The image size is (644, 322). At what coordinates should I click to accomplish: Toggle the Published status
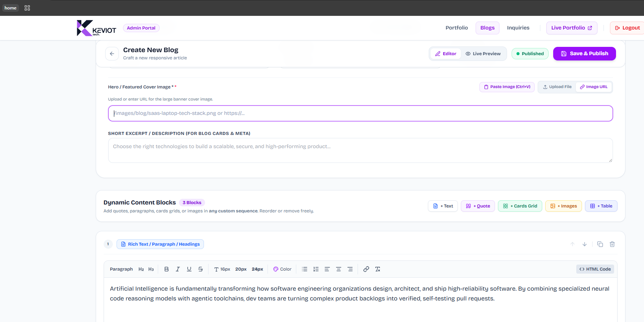[x=530, y=54]
